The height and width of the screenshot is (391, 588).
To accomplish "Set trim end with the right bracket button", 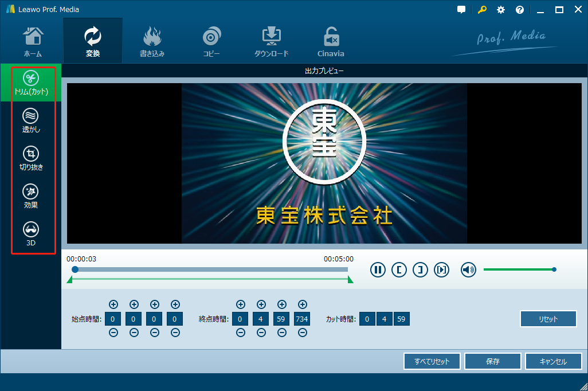I will 421,270.
